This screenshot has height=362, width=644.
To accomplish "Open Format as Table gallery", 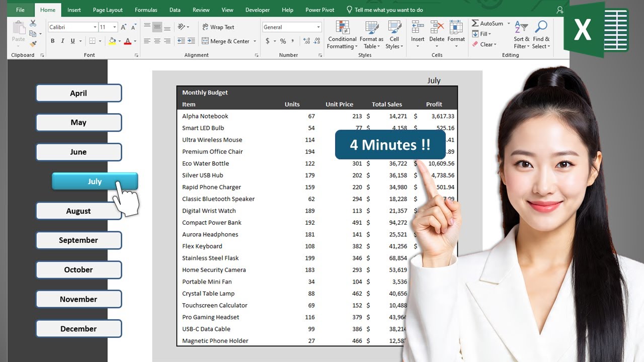I will [371, 35].
